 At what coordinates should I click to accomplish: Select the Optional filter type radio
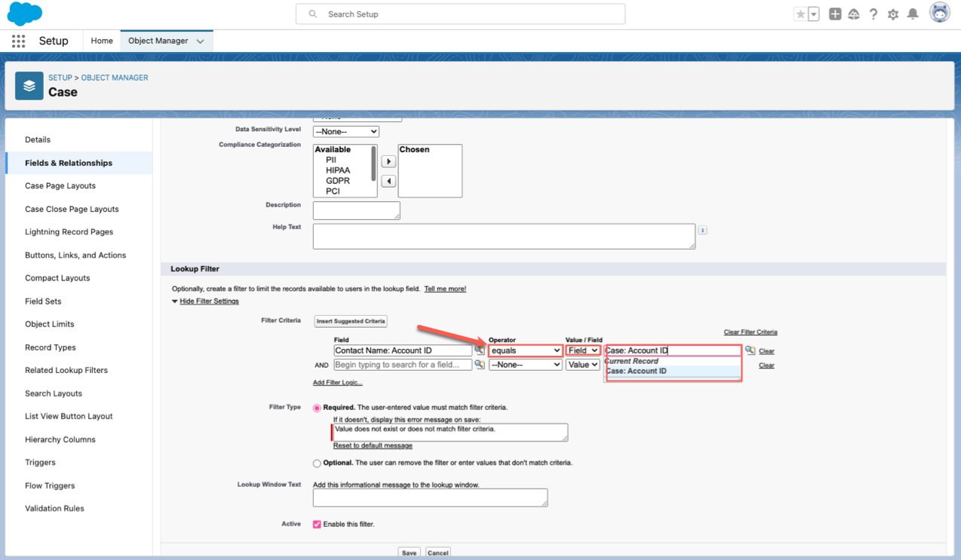coord(317,463)
